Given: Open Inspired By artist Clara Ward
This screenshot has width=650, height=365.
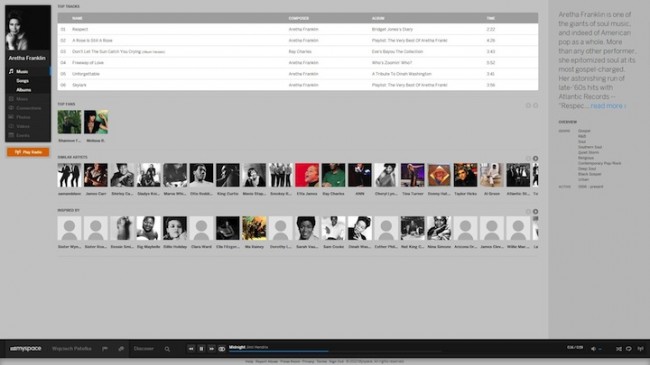Looking at the screenshot, I should pyautogui.click(x=201, y=228).
